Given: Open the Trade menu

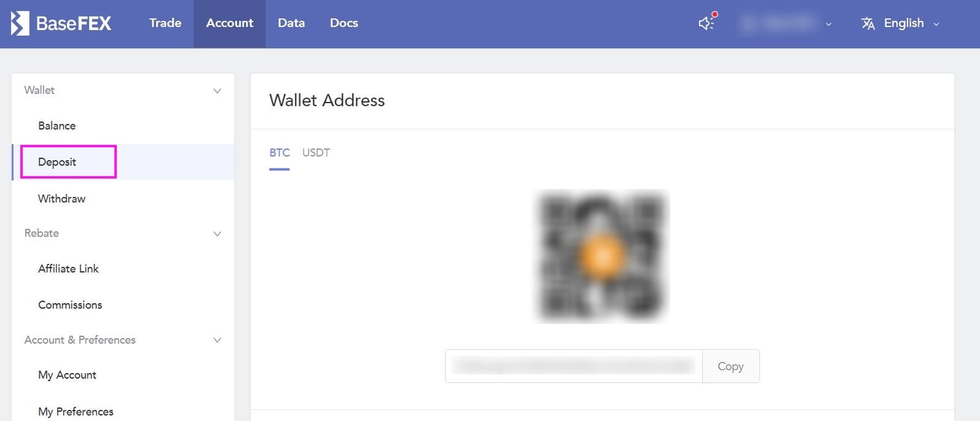Looking at the screenshot, I should coord(165,23).
